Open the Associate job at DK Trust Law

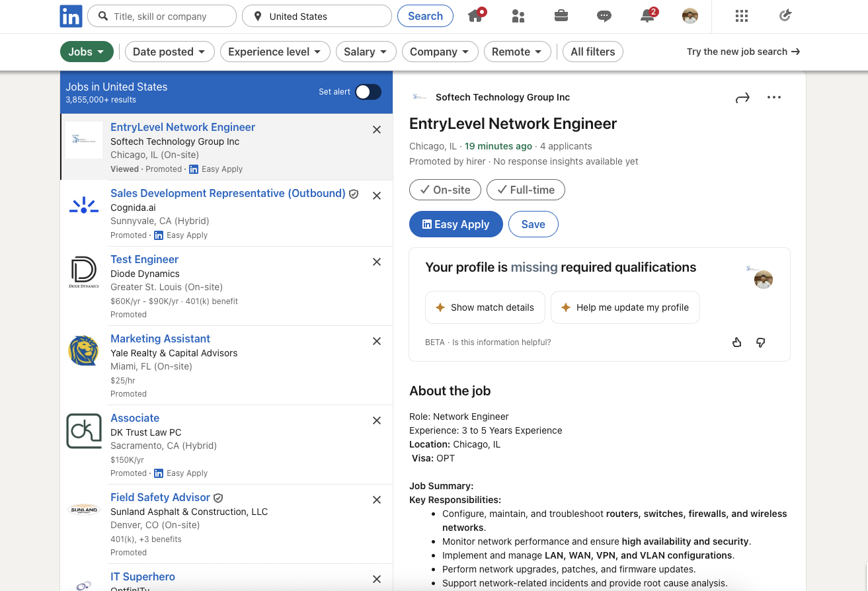pos(135,418)
